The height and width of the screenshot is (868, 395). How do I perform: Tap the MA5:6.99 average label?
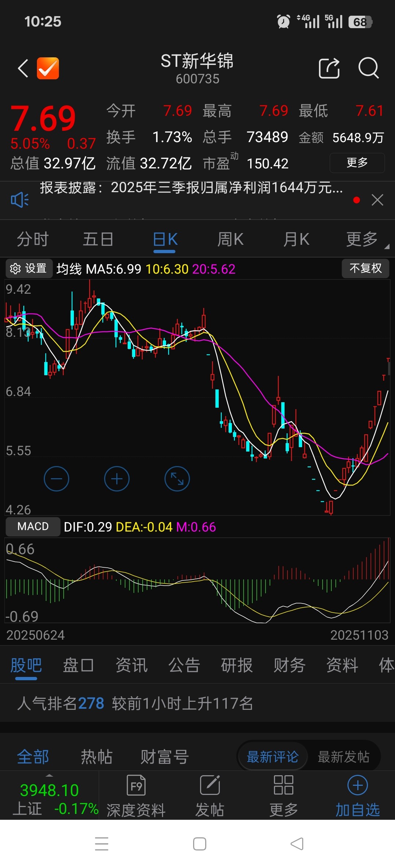pyautogui.click(x=113, y=269)
